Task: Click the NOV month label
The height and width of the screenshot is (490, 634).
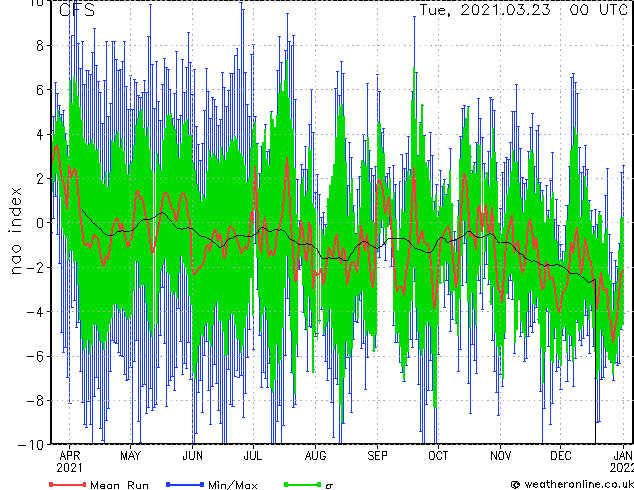Action: click(x=501, y=456)
